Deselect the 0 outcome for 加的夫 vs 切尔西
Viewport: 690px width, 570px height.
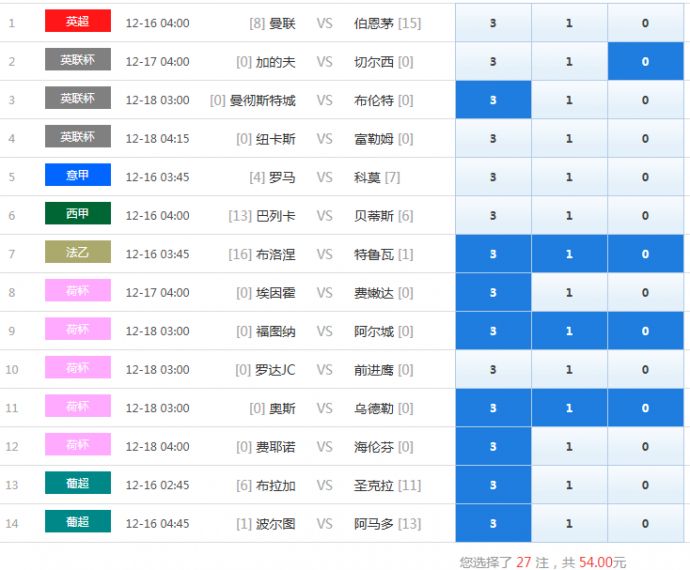(x=645, y=62)
